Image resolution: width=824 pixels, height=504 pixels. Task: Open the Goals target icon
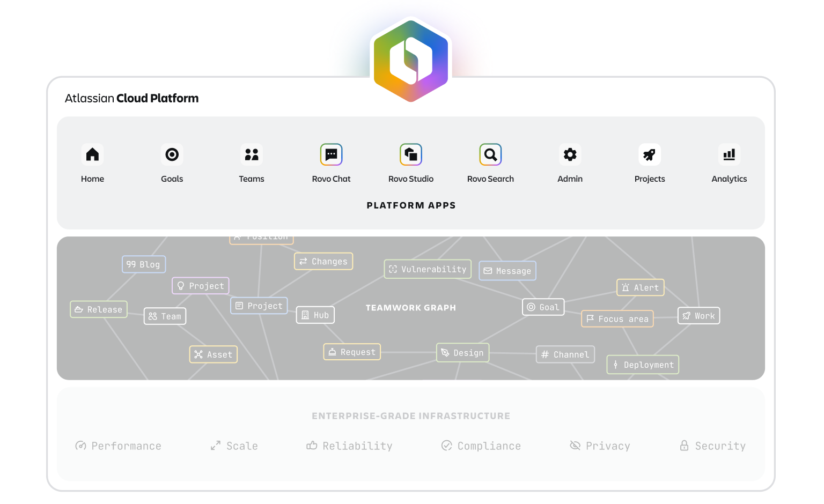click(x=172, y=155)
